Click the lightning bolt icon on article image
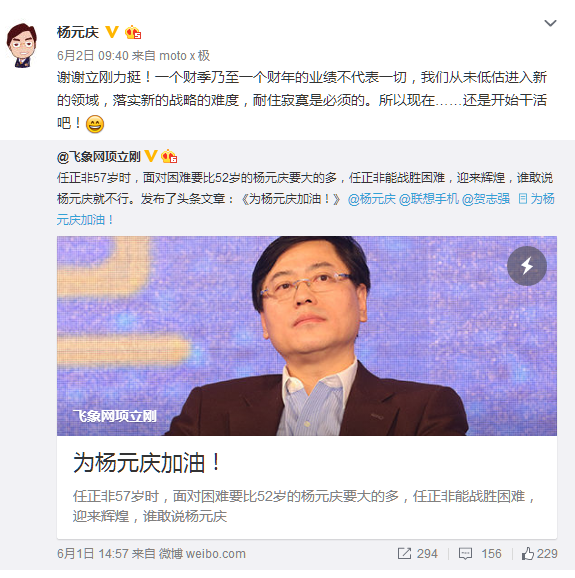Image resolution: width=575 pixels, height=578 pixels. pyautogui.click(x=527, y=266)
